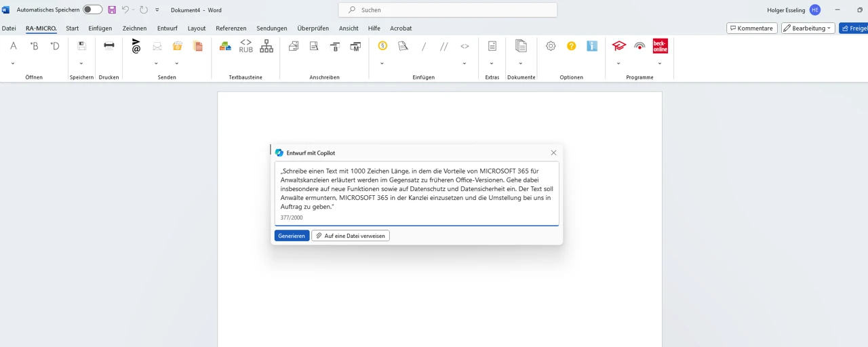The width and height of the screenshot is (868, 347).
Task: Switch to the Überprüfen ribbon tab
Action: tap(313, 28)
